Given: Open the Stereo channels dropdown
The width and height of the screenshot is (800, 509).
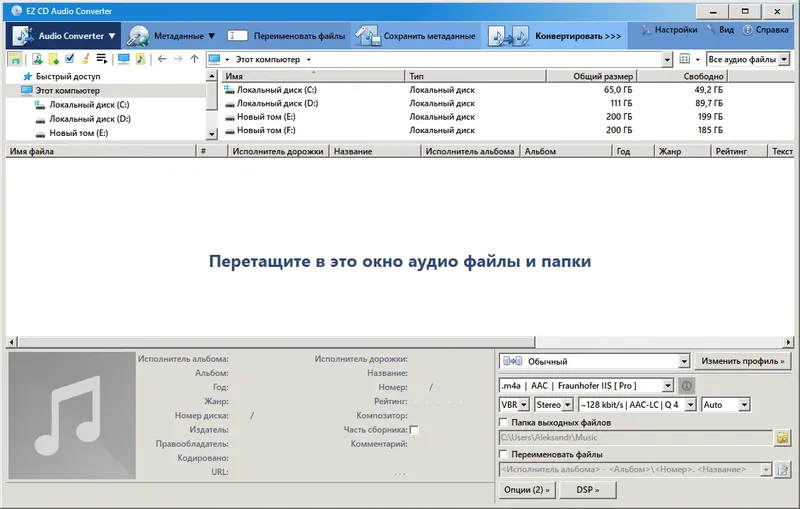Looking at the screenshot, I should coord(554,404).
